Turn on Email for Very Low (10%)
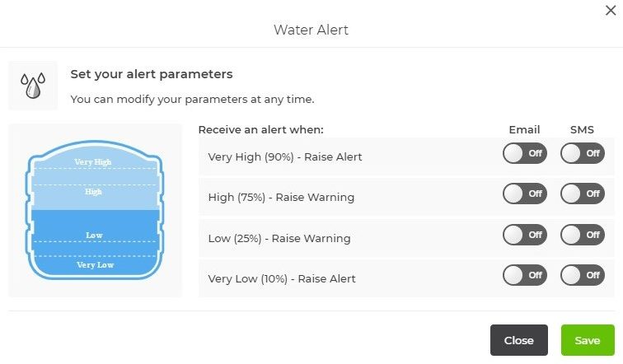Viewport: 623px width, 364px height. coord(524,275)
